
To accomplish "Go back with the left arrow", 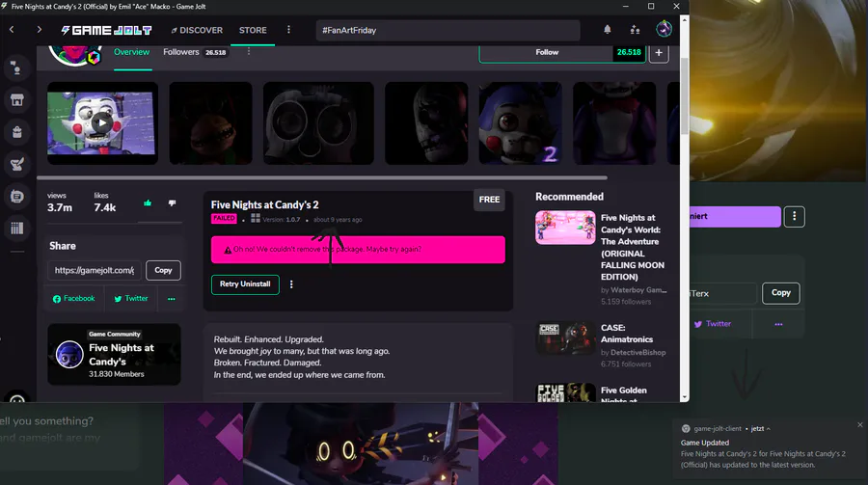I will (x=12, y=30).
